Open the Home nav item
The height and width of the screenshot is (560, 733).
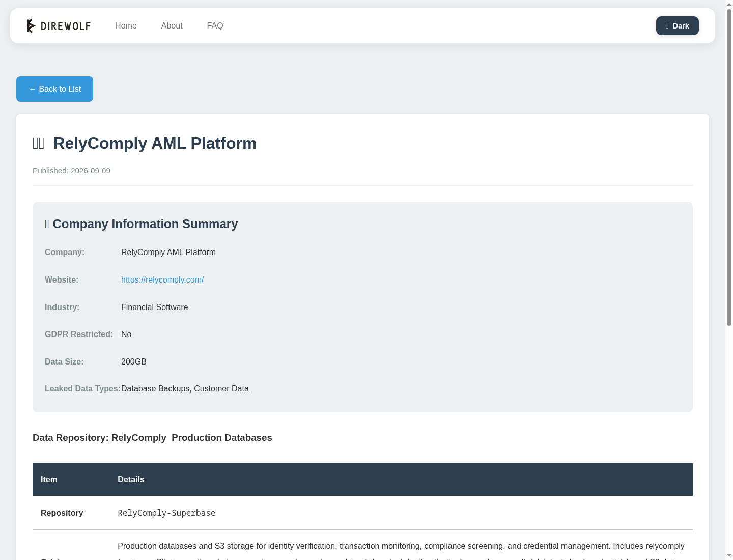coord(126,26)
